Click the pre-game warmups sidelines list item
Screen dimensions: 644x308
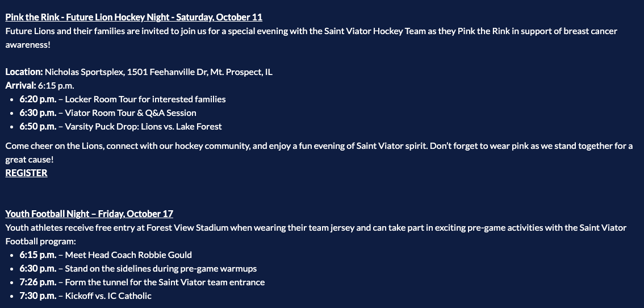pos(166,268)
